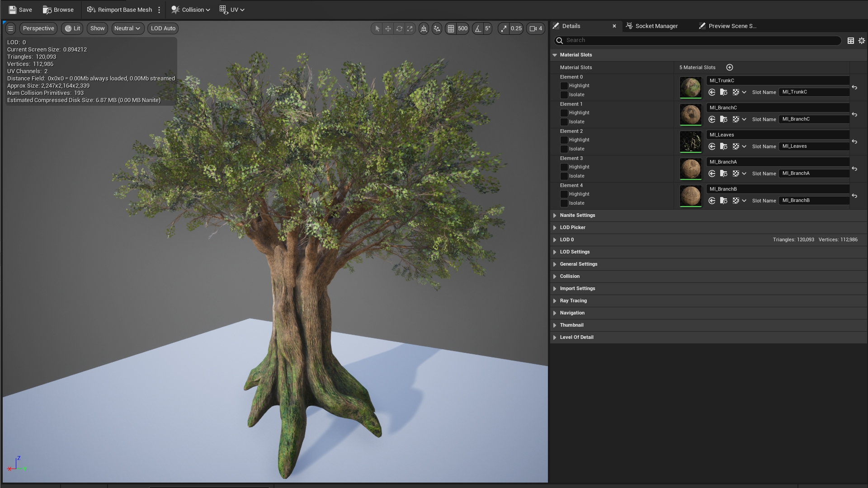This screenshot has width=868, height=488.
Task: Click the MI_Leaves material thumbnail
Action: coord(690,141)
